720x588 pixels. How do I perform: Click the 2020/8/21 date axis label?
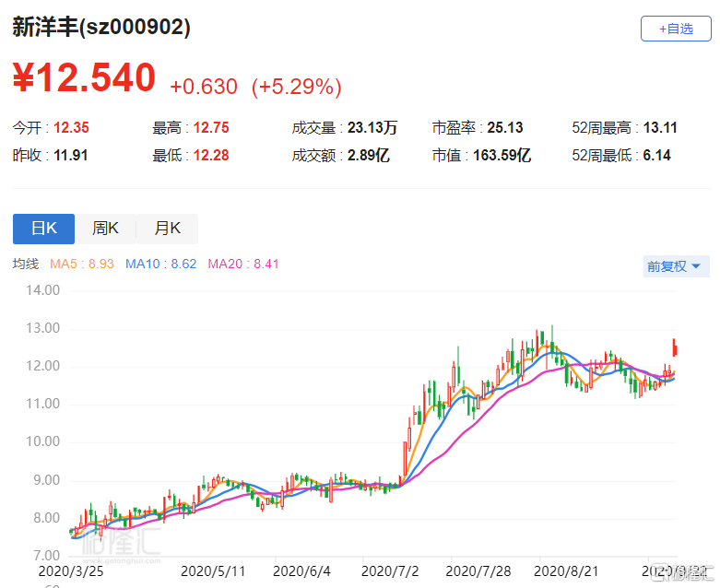(566, 571)
